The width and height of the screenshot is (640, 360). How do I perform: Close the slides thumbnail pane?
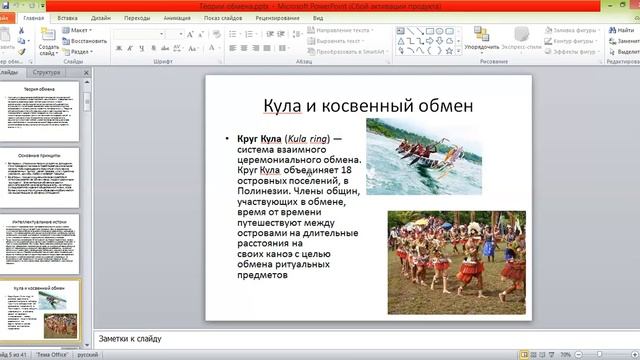pyautogui.click(x=86, y=73)
